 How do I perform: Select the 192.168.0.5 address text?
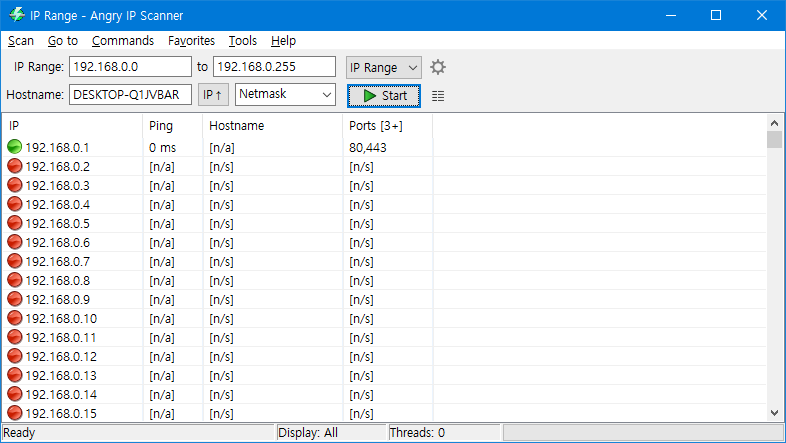(58, 224)
